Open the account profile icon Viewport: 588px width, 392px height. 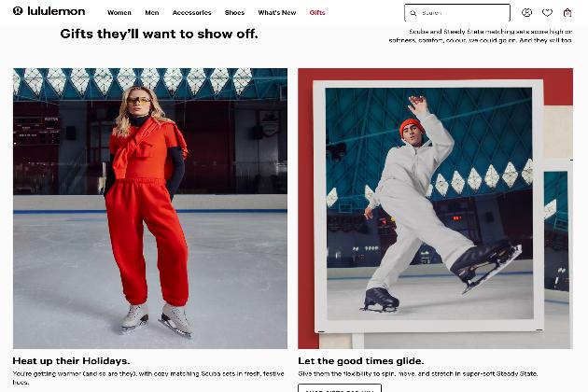click(x=527, y=13)
